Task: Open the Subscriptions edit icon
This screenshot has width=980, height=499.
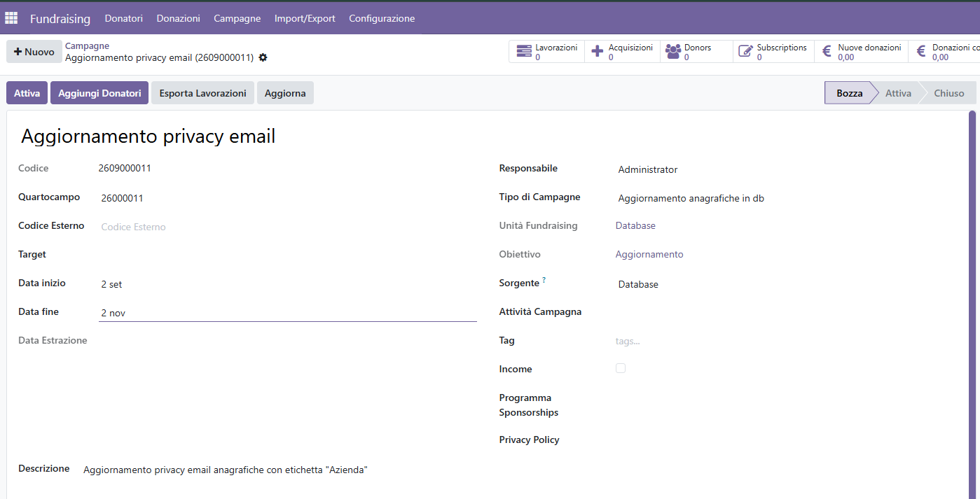Action: click(746, 51)
